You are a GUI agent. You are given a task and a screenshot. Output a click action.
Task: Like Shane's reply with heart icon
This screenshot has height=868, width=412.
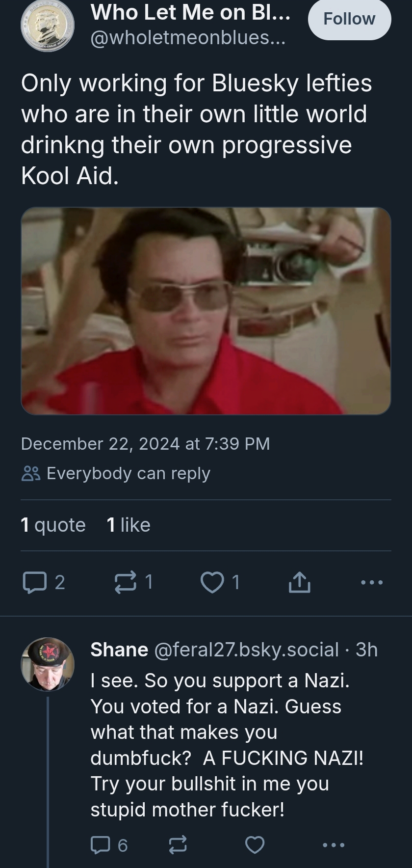coord(255,845)
